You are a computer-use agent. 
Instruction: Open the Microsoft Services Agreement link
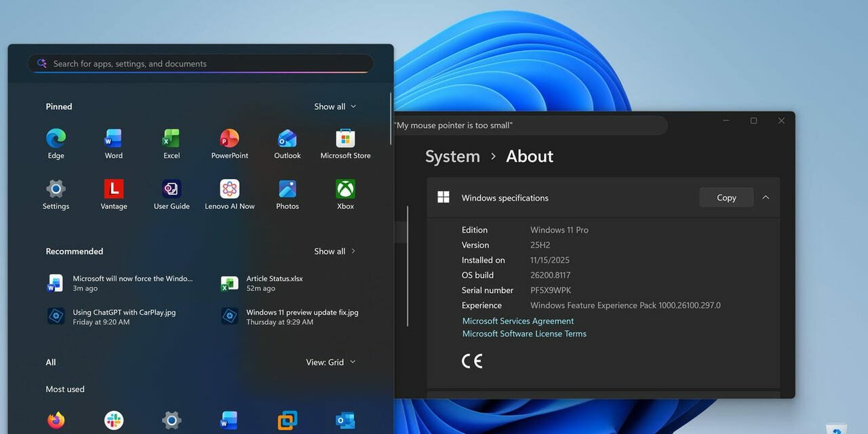tap(517, 320)
